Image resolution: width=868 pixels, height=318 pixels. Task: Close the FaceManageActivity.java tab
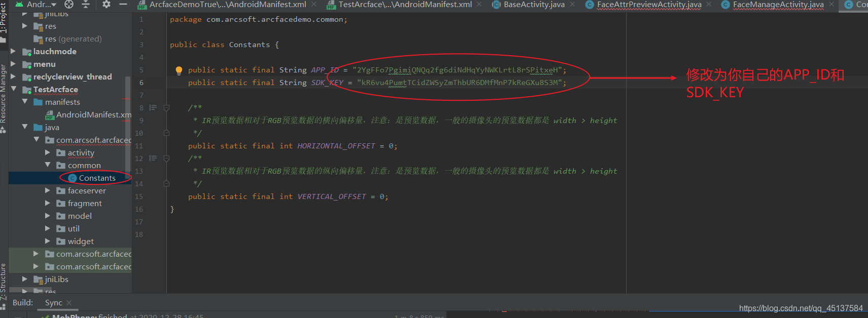click(831, 5)
